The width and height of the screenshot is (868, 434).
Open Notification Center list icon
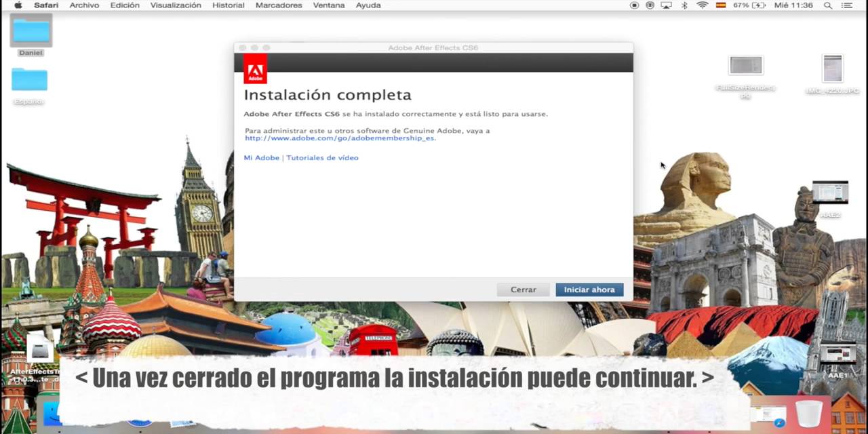click(847, 5)
